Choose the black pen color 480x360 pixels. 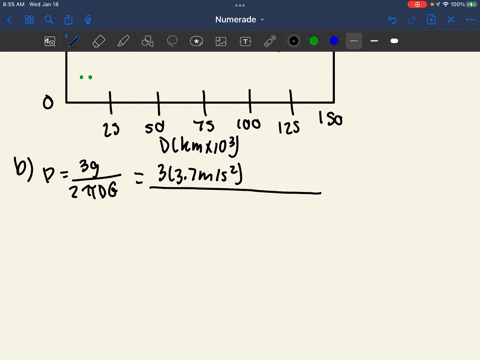[x=294, y=41]
